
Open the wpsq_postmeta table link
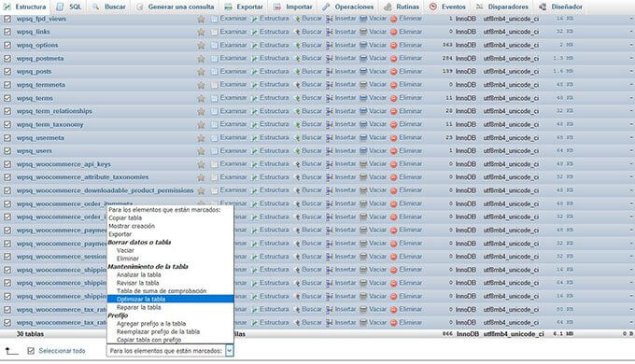[x=39, y=58]
